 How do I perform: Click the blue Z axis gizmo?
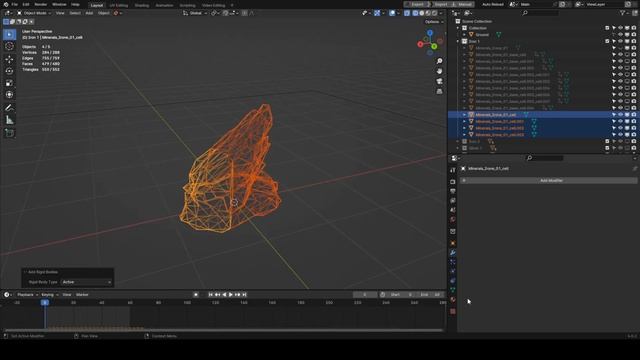430,33
